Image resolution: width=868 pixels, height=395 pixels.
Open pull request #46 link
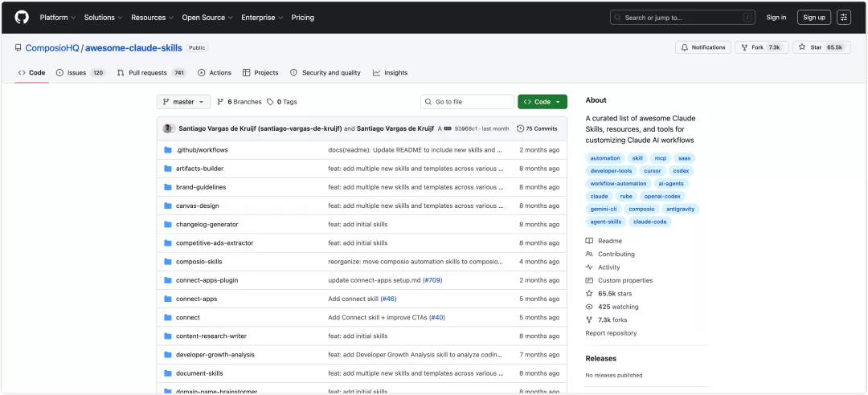tap(388, 299)
